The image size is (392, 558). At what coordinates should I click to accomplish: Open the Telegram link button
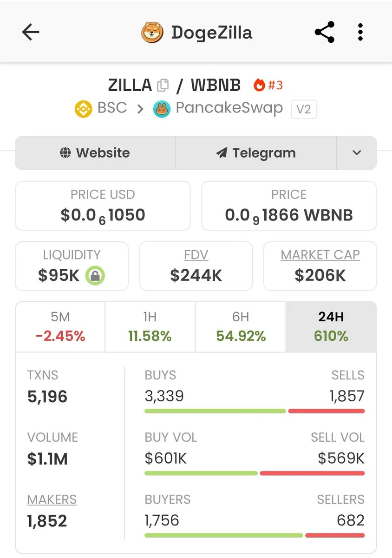pos(256,153)
